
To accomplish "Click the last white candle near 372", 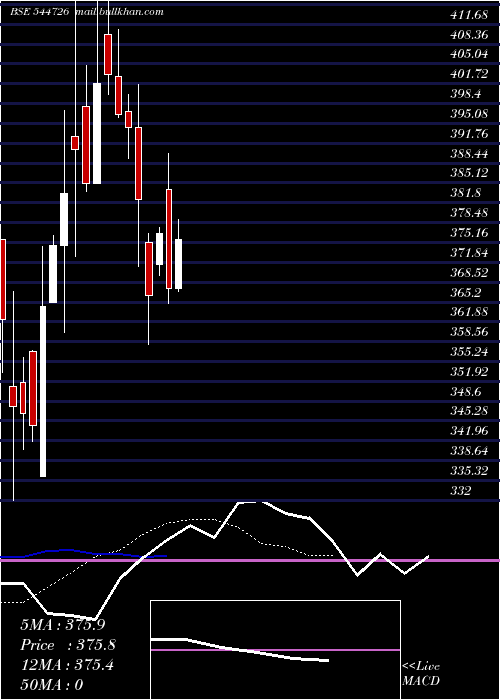I will 179,264.
